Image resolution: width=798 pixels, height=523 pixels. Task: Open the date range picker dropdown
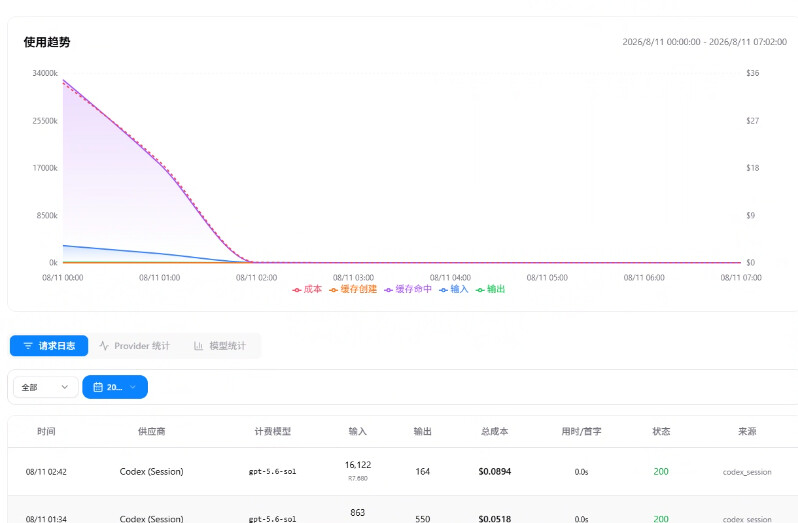pyautogui.click(x=115, y=387)
